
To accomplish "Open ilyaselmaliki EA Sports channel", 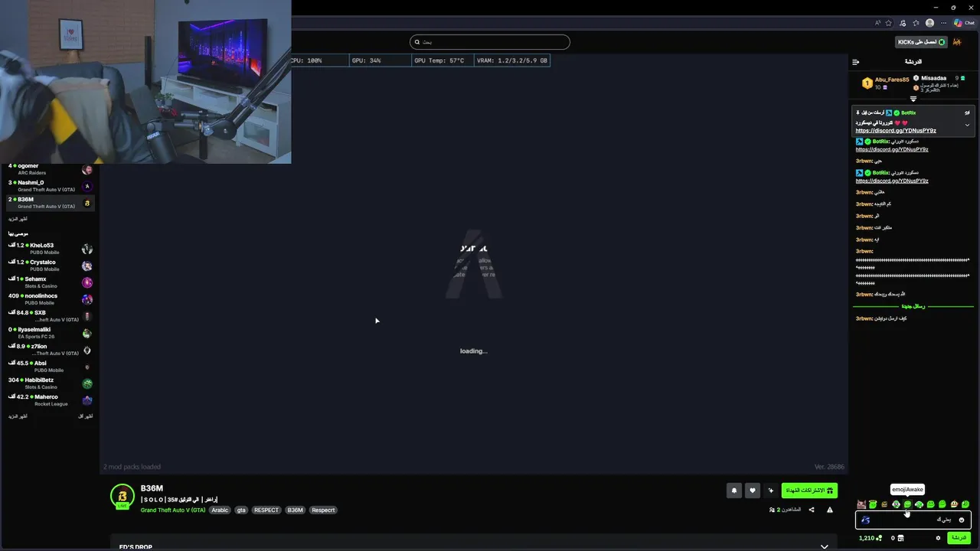I will [50, 333].
